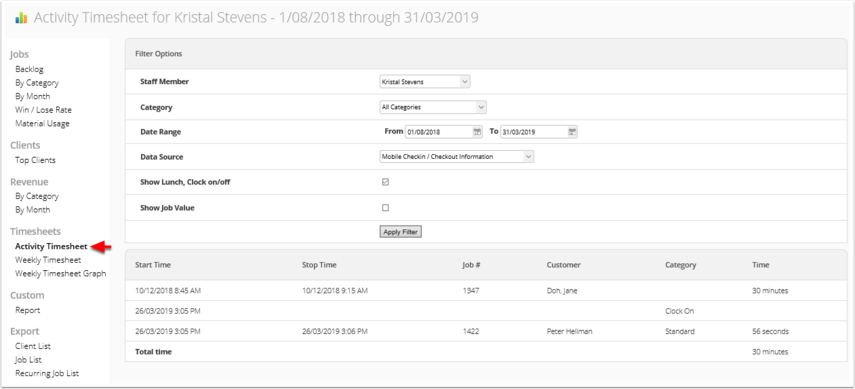Open the Staff Member dropdown

[x=425, y=82]
